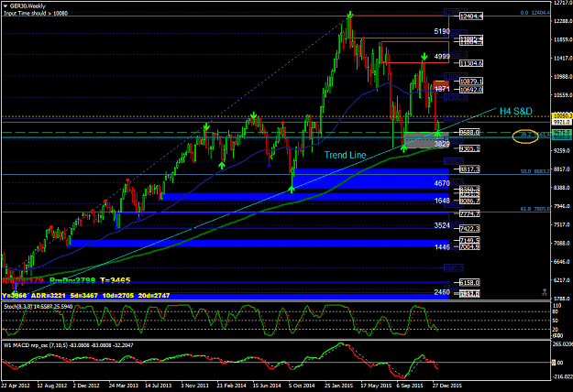The width and height of the screenshot is (573, 392).
Task: Click the 24 Mar 2013 date label
Action: (x=124, y=386)
